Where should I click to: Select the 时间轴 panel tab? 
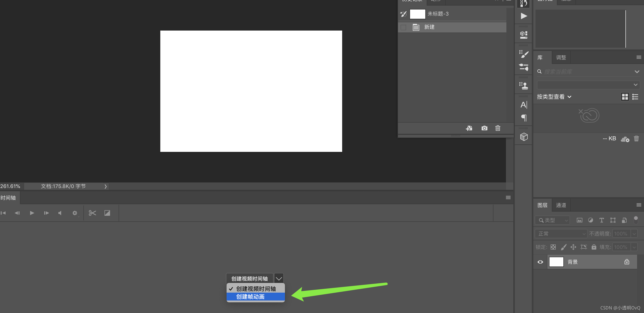click(x=8, y=198)
